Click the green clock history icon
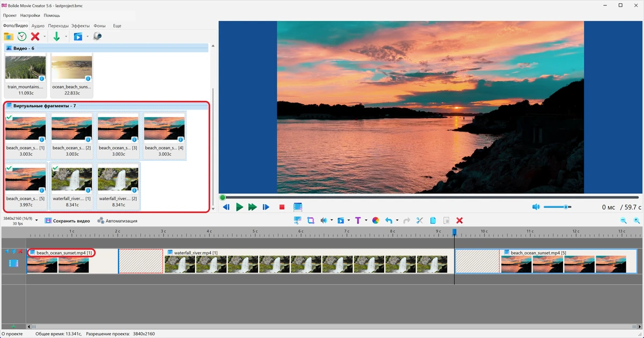This screenshot has width=644, height=338. point(22,36)
